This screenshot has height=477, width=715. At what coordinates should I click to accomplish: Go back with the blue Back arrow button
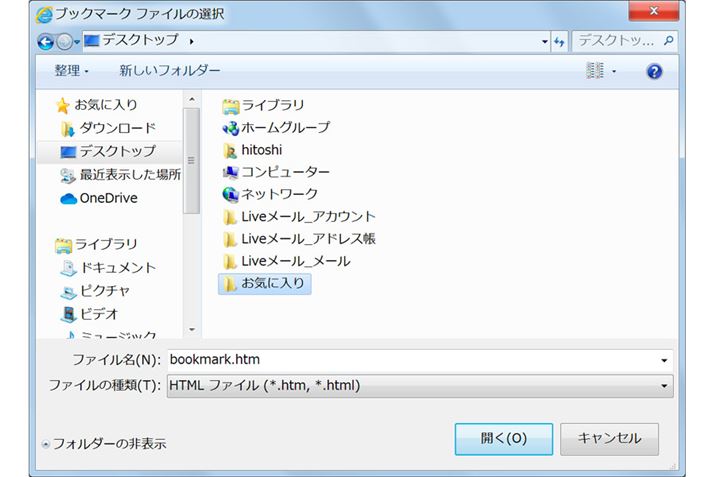click(x=46, y=42)
